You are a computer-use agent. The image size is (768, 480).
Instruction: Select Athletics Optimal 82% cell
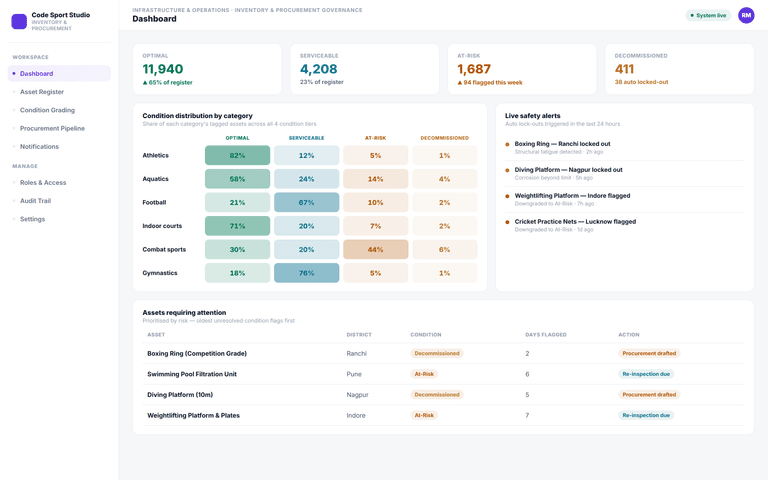pyautogui.click(x=238, y=155)
